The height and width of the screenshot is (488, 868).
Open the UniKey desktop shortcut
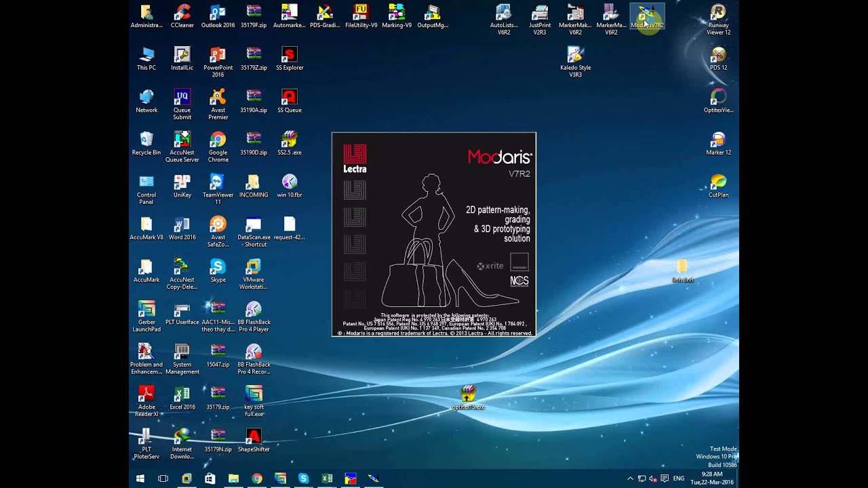(182, 186)
